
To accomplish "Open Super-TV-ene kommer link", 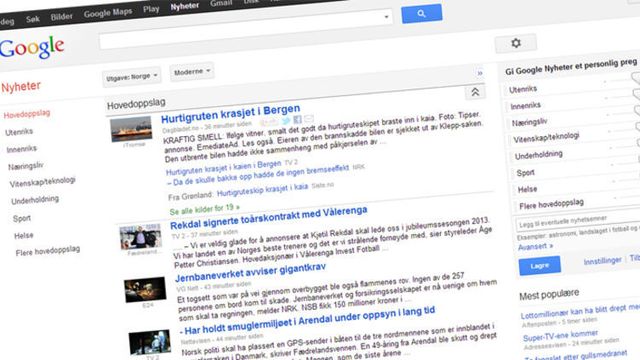I will click(x=560, y=336).
